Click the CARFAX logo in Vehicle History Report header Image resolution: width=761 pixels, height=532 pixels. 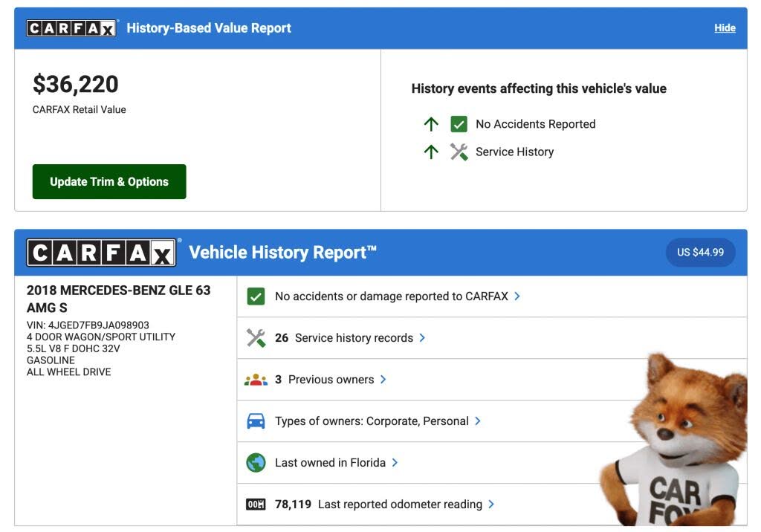pyautogui.click(x=102, y=253)
